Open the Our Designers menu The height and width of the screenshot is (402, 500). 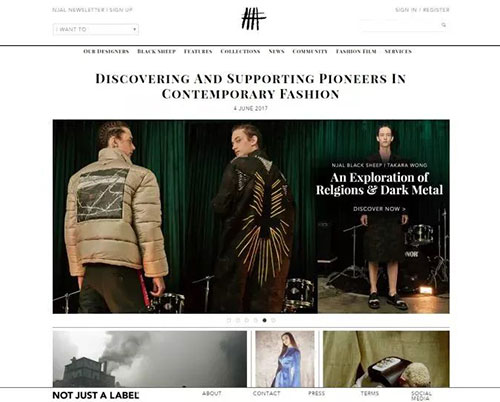106,51
